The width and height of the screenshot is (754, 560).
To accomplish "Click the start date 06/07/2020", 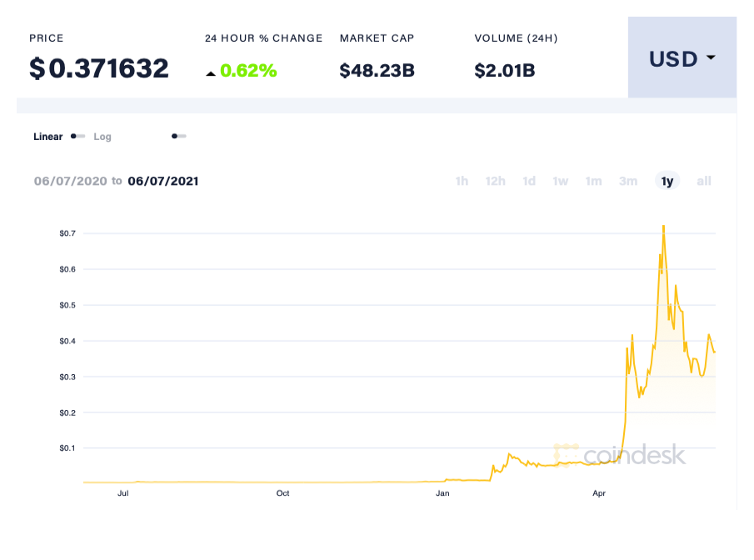I will (69, 181).
